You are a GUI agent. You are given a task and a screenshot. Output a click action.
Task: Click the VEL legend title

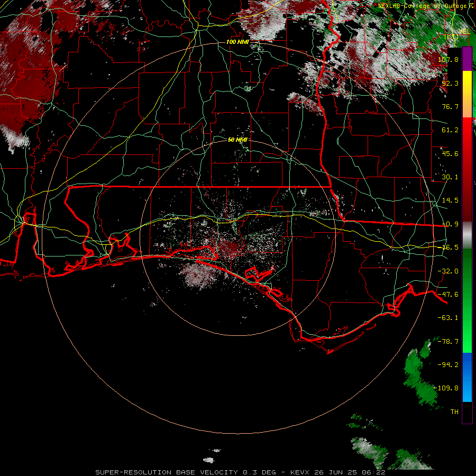[464, 32]
